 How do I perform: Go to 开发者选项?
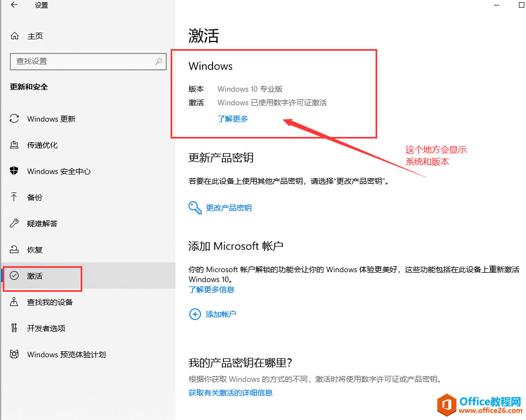(x=46, y=328)
